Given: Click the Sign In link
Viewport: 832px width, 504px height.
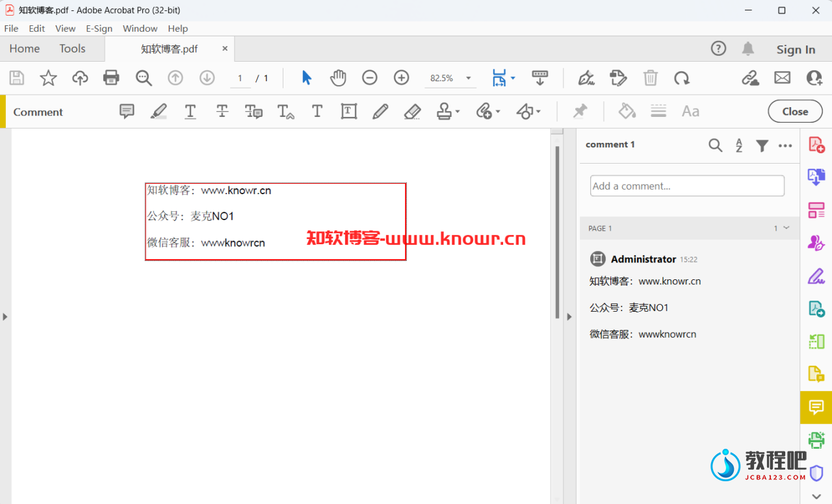Looking at the screenshot, I should [796, 49].
